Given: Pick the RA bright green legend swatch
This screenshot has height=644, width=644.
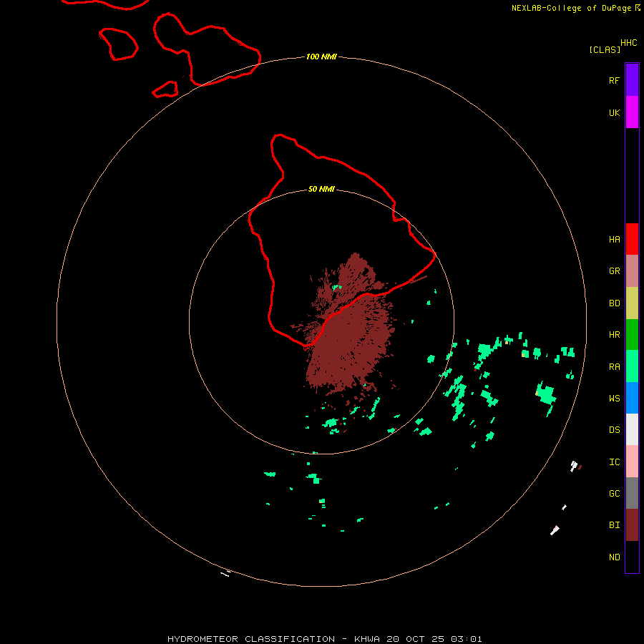Looking at the screenshot, I should coord(632,366).
